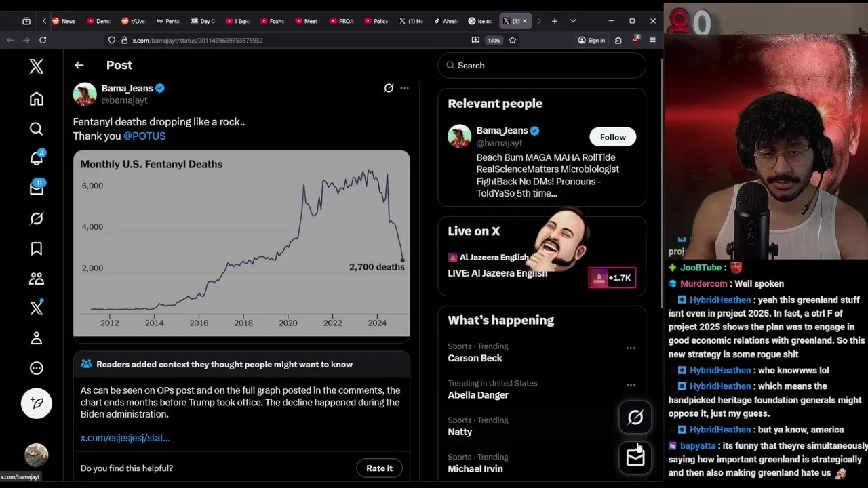
Task: Go back using Post arrow
Action: [79, 65]
